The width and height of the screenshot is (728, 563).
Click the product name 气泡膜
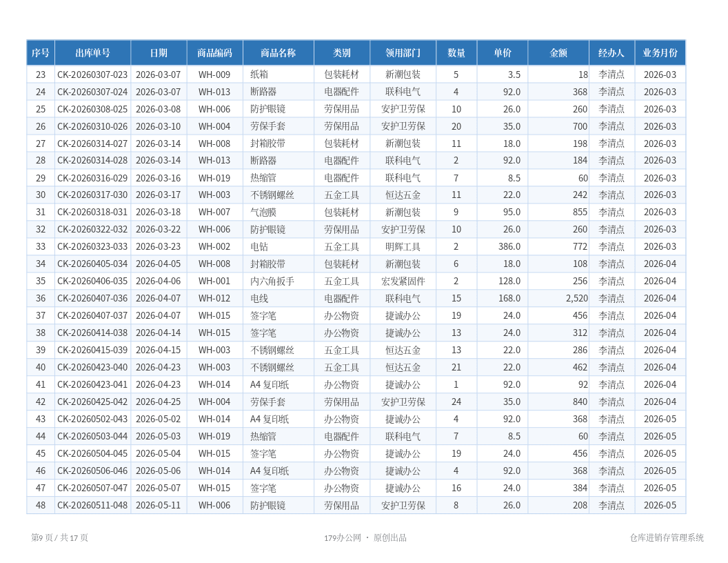[x=264, y=213]
